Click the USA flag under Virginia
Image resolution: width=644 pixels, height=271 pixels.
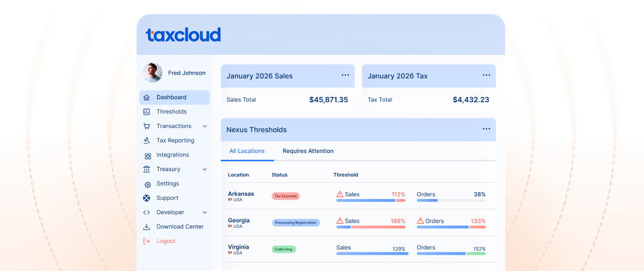(230, 253)
